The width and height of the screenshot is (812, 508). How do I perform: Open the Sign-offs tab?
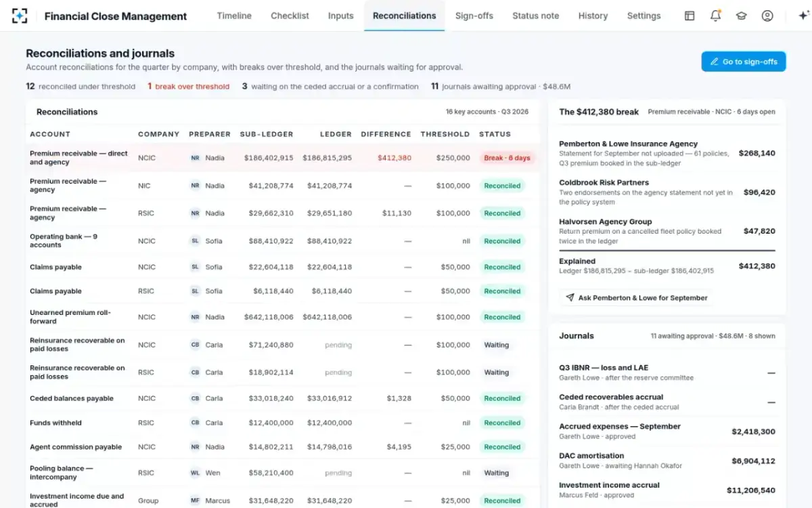point(474,16)
